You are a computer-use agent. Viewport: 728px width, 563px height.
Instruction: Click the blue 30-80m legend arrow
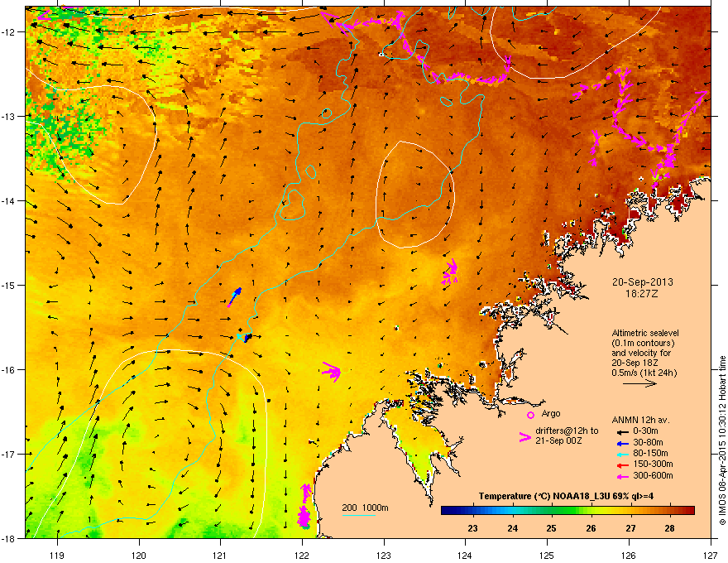(x=623, y=443)
